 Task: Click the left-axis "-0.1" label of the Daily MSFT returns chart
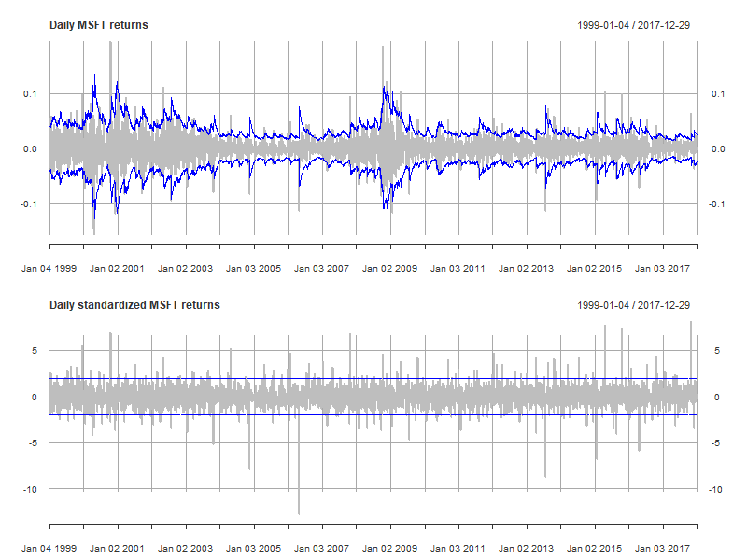tap(29, 204)
